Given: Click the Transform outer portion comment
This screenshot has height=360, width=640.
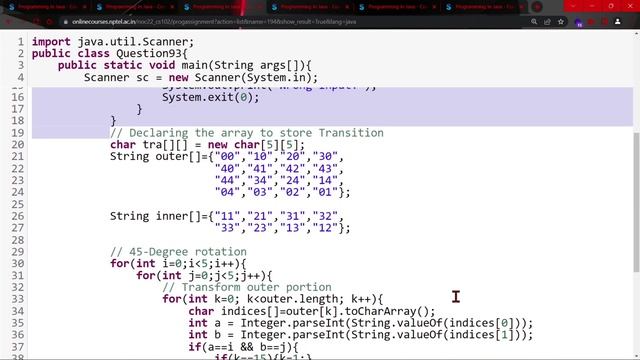Looking at the screenshot, I should tap(247, 287).
